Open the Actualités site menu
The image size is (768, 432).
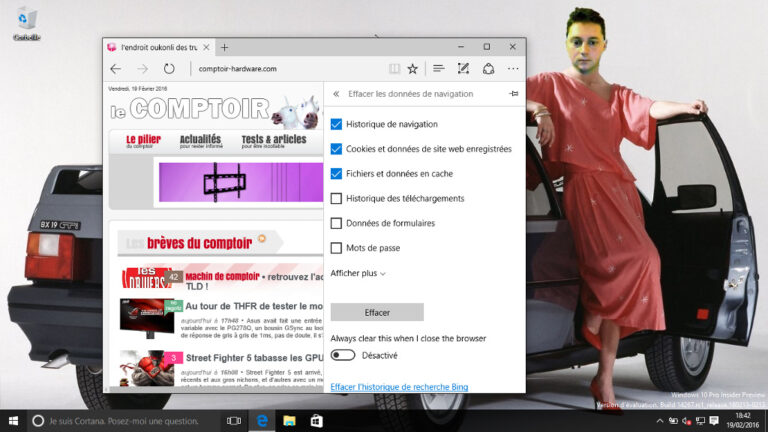[200, 141]
